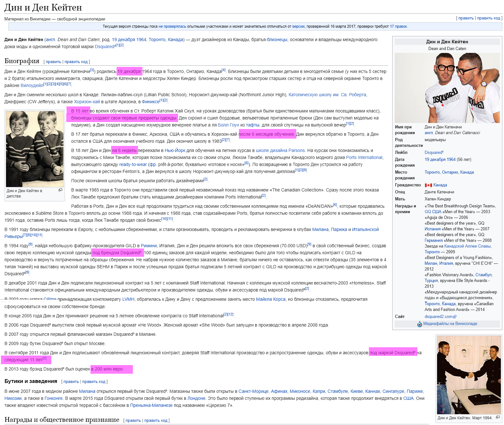Image resolution: width=504 pixels, height=425 pixels.
Task: Open the 'Милана' link in the 1991 paragraph
Action: (320, 230)
